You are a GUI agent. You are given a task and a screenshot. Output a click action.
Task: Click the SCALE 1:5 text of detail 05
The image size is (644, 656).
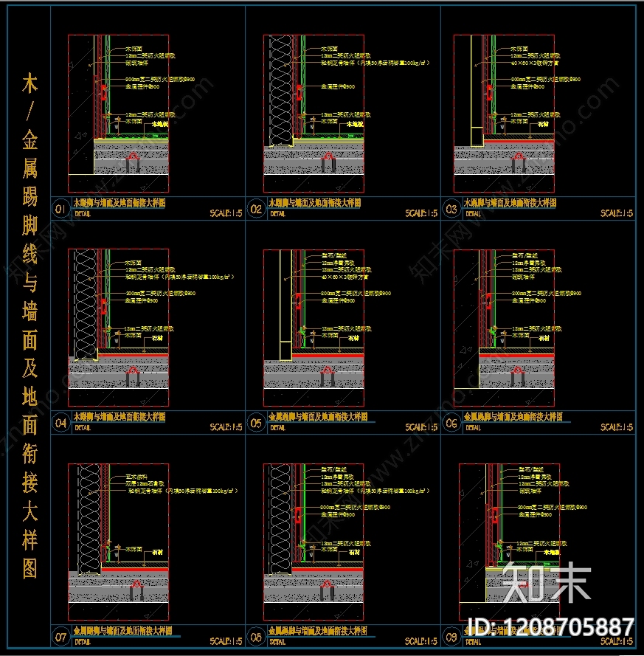(x=421, y=427)
